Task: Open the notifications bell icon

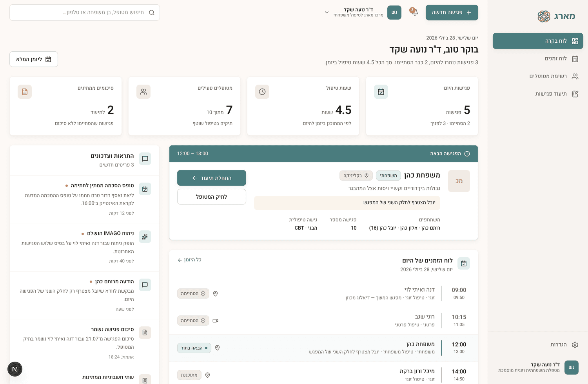Action: pyautogui.click(x=414, y=12)
